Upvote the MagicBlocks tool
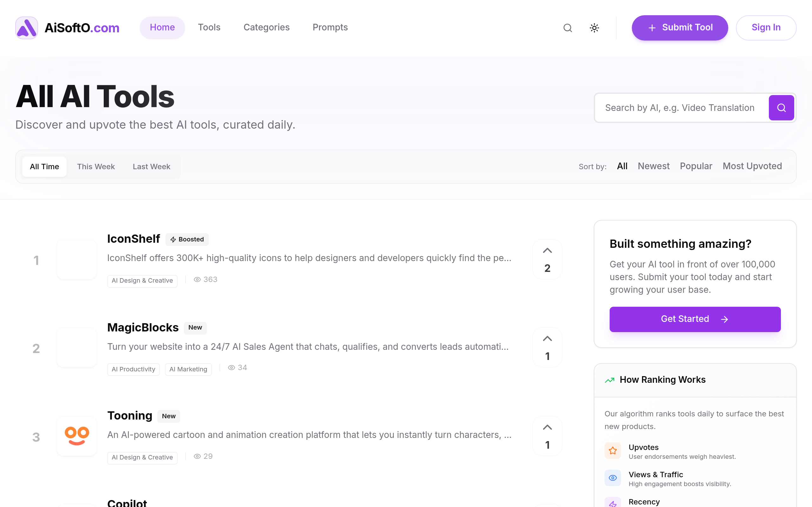Image resolution: width=812 pixels, height=507 pixels. [x=547, y=339]
